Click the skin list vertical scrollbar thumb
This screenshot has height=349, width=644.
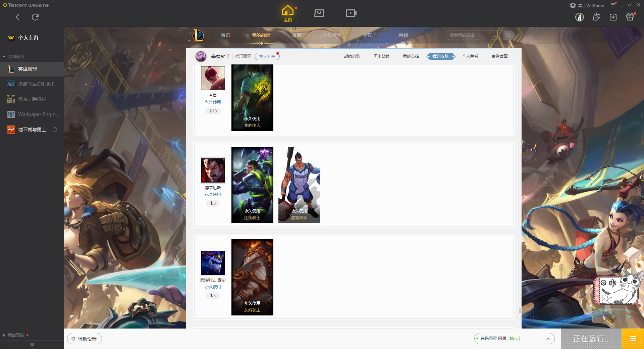pos(520,310)
